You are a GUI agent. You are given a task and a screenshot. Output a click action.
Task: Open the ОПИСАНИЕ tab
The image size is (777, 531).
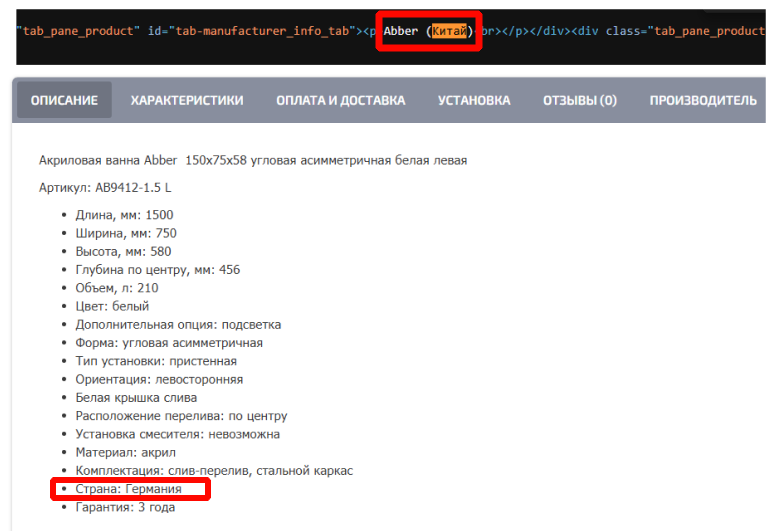(x=64, y=100)
